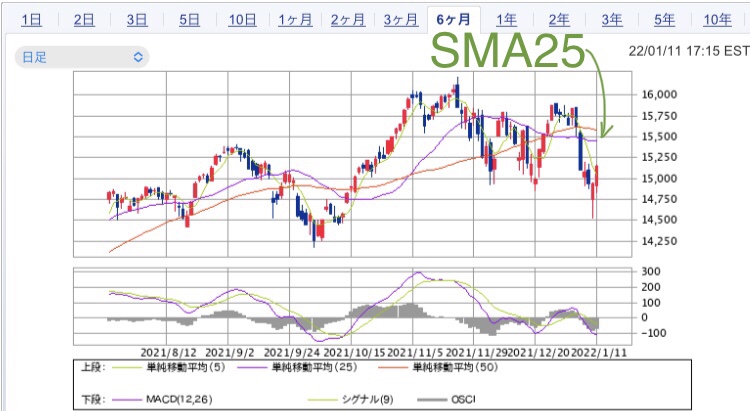Switch to the 10年 tab
This screenshot has width=750, height=411.
click(717, 19)
